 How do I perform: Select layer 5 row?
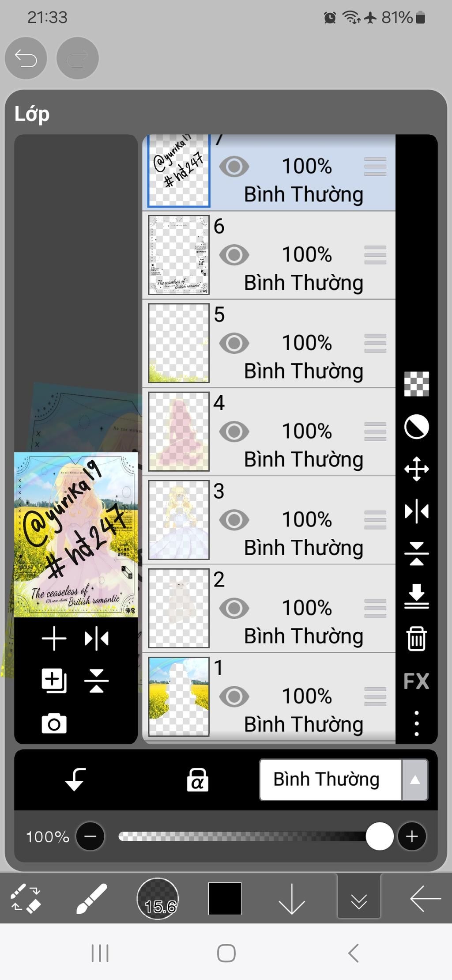point(269,343)
